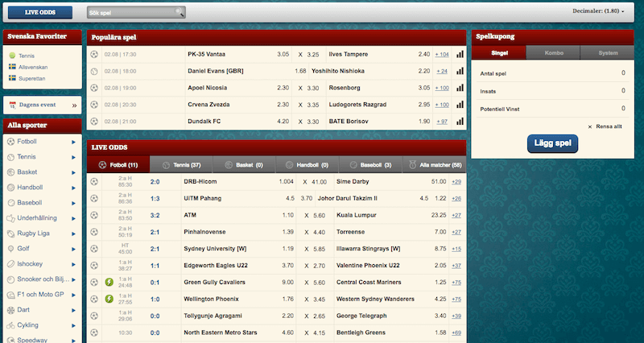Switch to Fotboll (11) live odds tab
This screenshot has height=343, width=644.
click(x=118, y=165)
